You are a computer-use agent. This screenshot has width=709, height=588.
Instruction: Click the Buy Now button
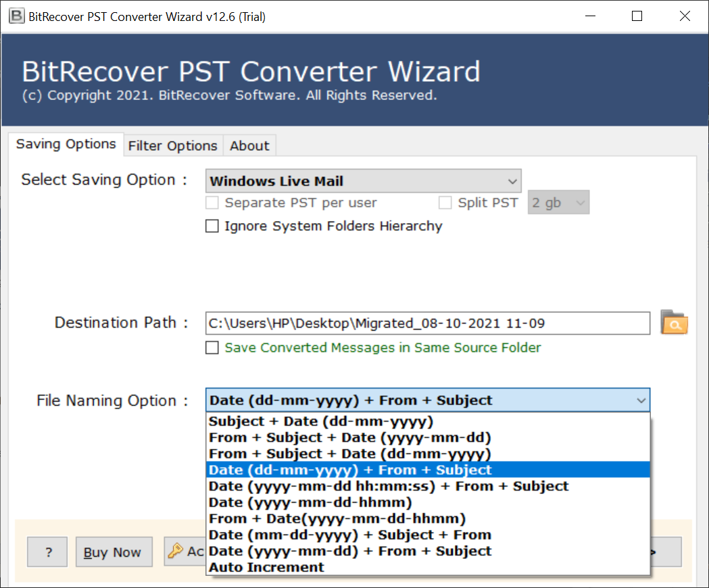[114, 552]
